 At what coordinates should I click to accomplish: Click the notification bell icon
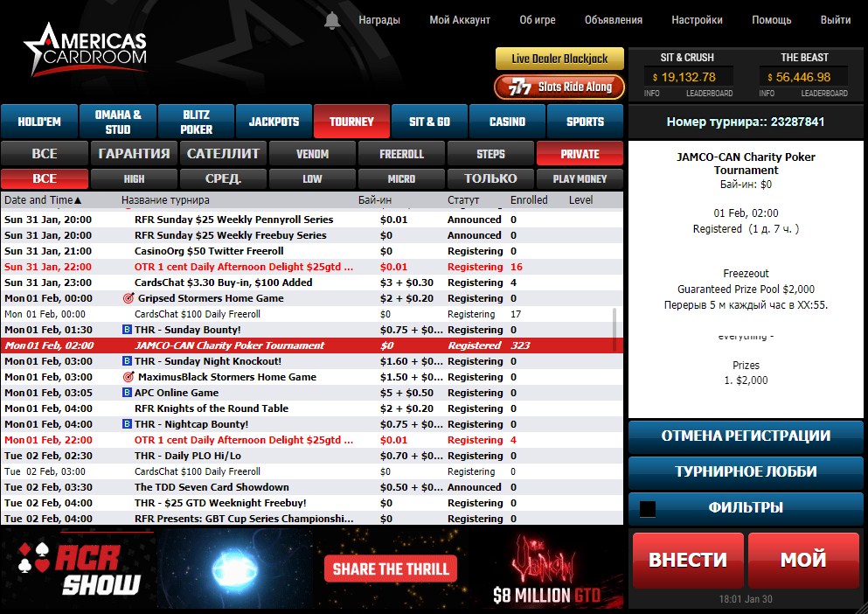tap(332, 20)
